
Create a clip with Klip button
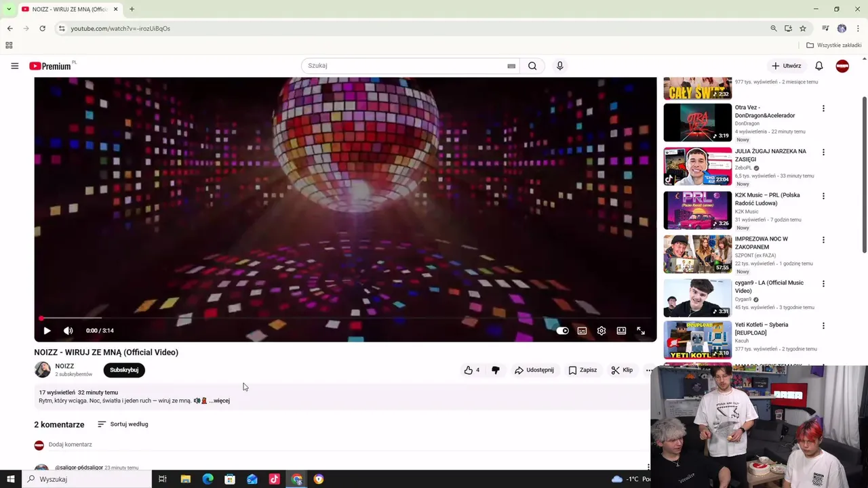click(x=622, y=370)
